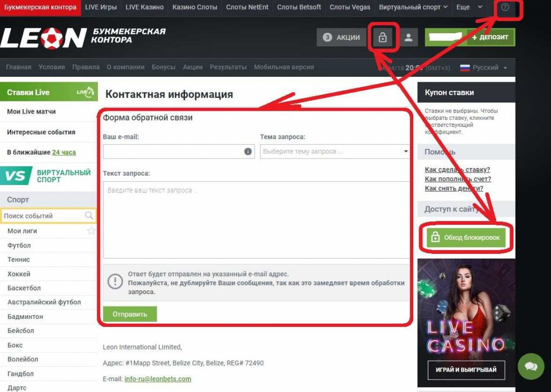Click the e-mail field info icon
The width and height of the screenshot is (551, 392).
248,152
